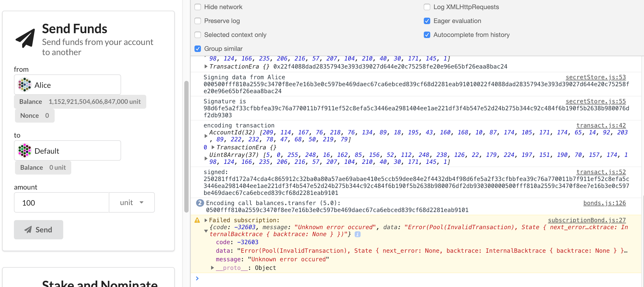Click the console input prompt arrow
Screen dimensions: 644x287
[x=197, y=278]
